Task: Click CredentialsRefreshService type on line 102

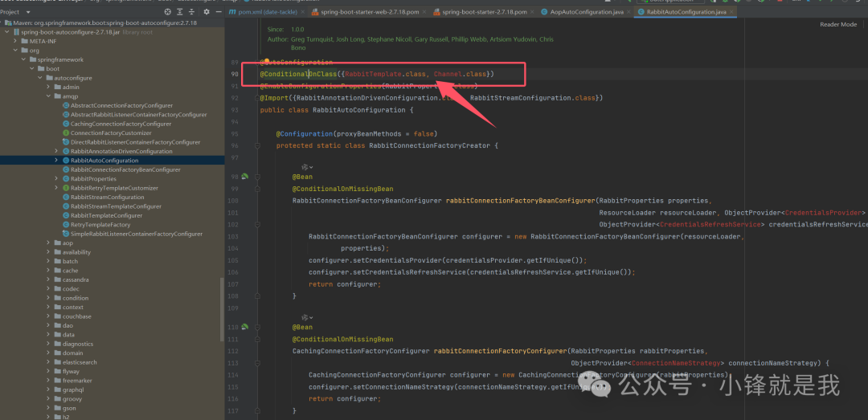Action: [x=711, y=224]
